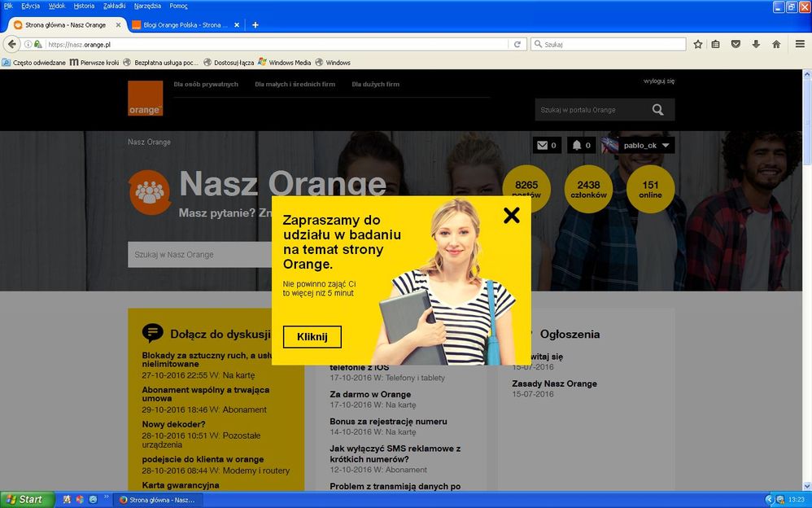Switch to Blogi Orange Polska tab

point(181,24)
